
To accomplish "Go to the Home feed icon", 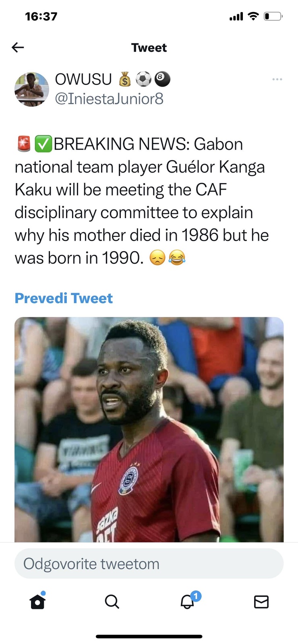I will pos(37,602).
